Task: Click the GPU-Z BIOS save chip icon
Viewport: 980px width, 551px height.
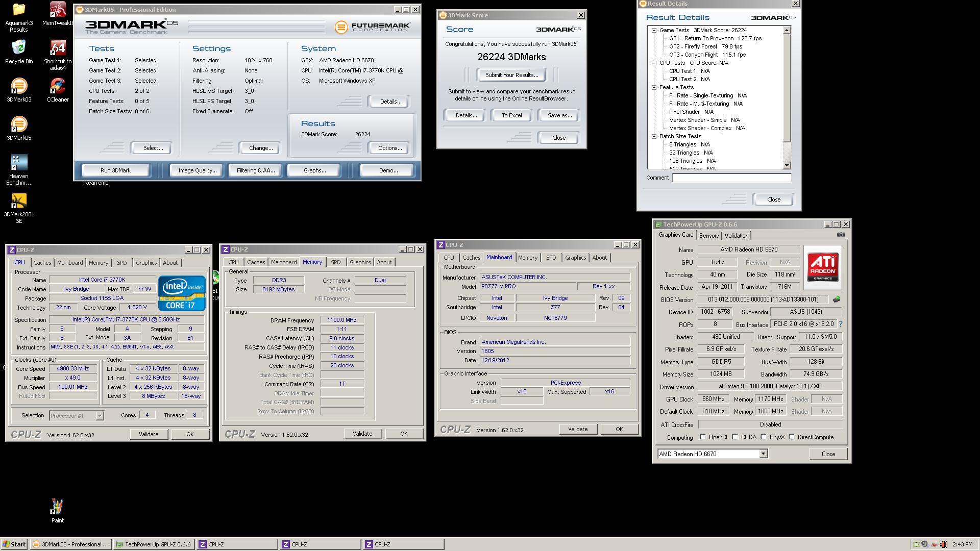Action: point(836,299)
